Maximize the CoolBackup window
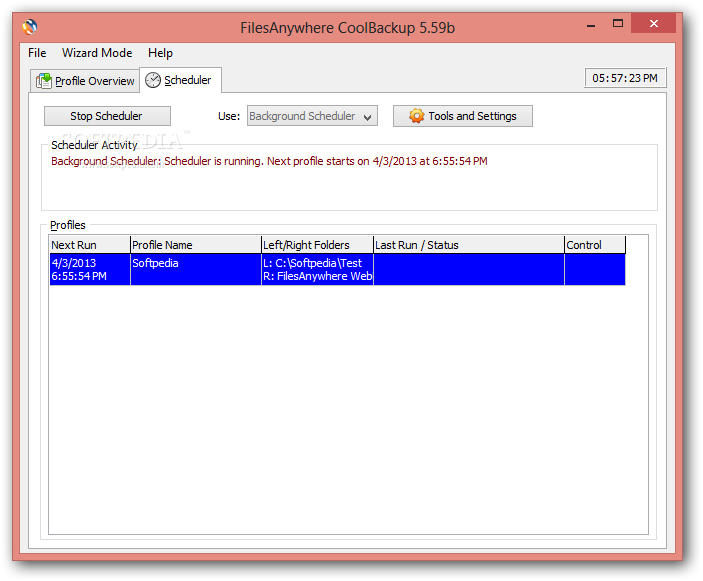Viewport: 703px width, 581px height. pyautogui.click(x=618, y=24)
